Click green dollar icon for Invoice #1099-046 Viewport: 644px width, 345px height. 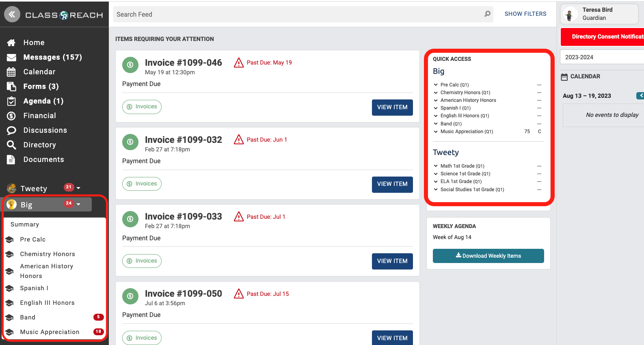tap(130, 65)
